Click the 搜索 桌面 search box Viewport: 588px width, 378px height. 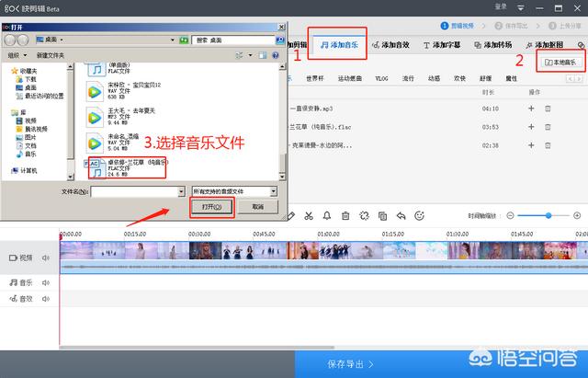[x=233, y=40]
